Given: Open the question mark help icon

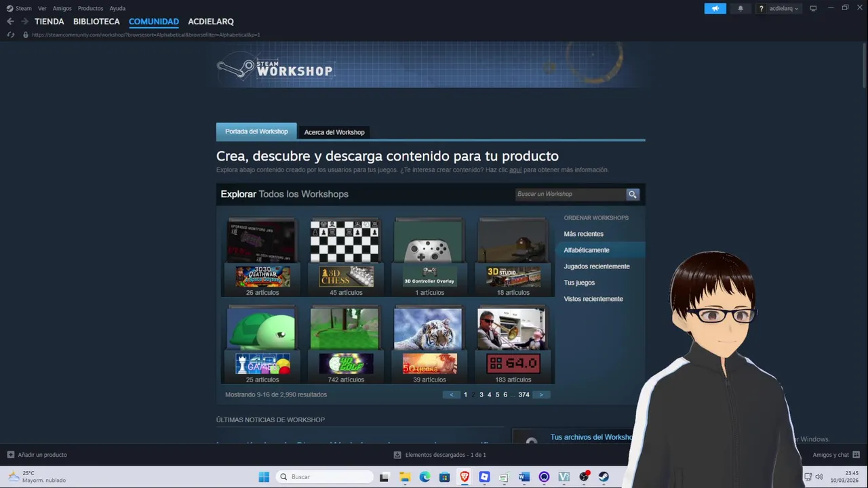Looking at the screenshot, I should pos(762,8).
